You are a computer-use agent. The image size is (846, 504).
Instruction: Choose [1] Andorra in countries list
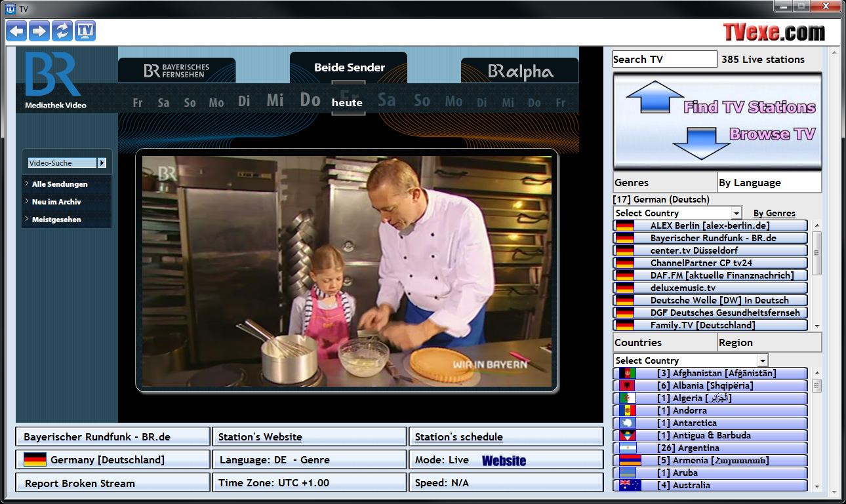click(x=710, y=410)
